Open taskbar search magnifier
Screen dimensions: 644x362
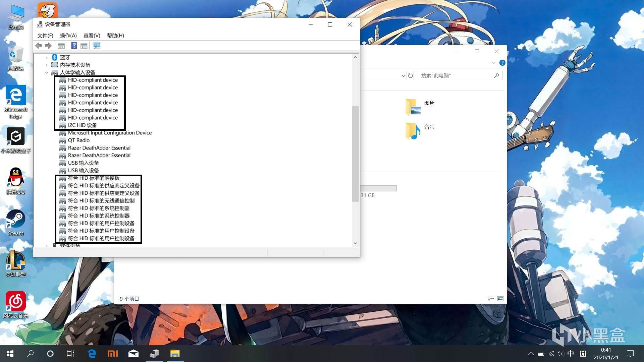[x=30, y=354]
